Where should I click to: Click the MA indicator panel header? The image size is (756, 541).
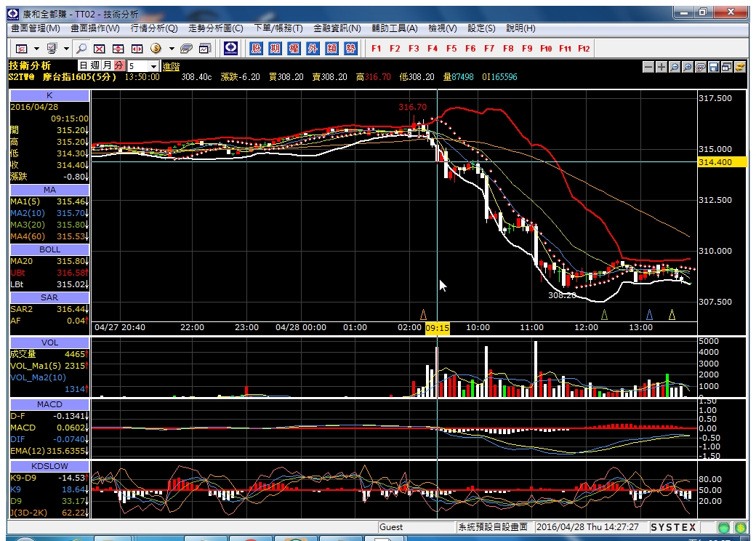click(49, 190)
